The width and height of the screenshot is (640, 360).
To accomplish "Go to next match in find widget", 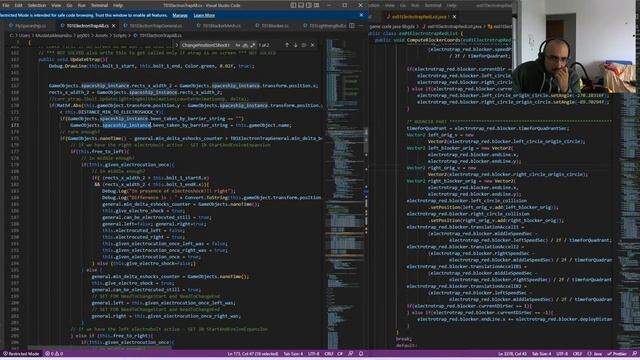I will click(x=296, y=45).
